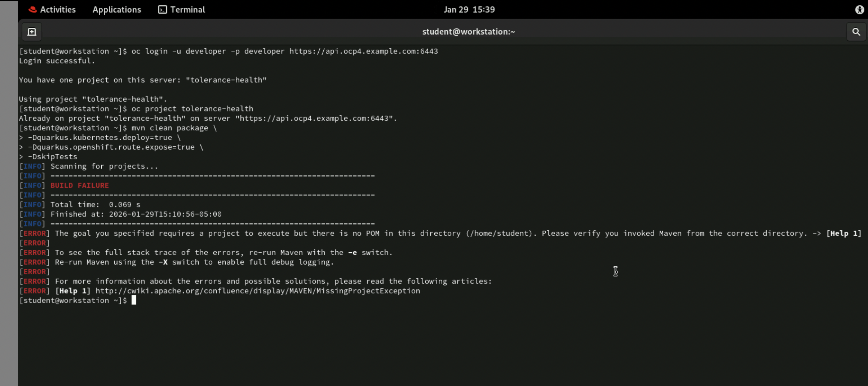Click the bold -X switch text
The height and width of the screenshot is (386, 868).
pos(163,262)
